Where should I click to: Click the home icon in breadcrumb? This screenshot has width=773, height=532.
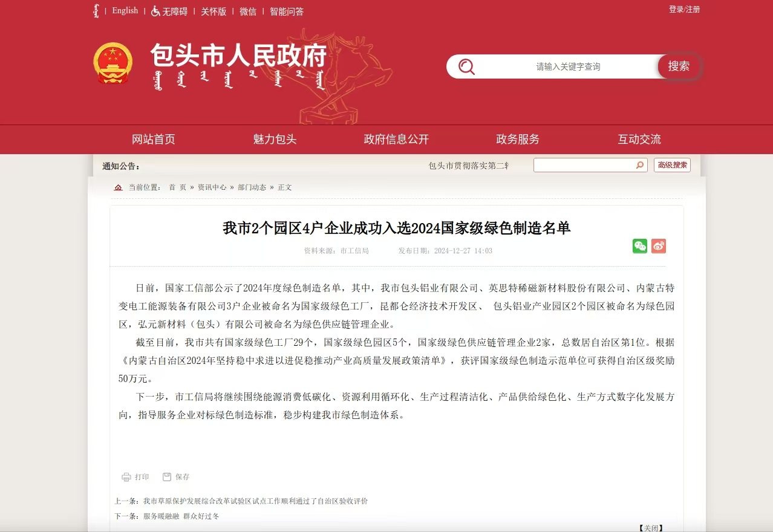119,187
